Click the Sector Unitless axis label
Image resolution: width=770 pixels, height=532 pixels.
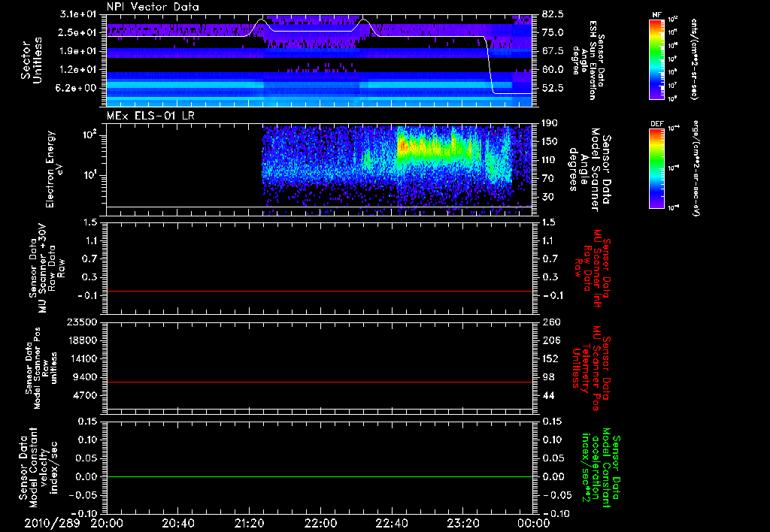(x=30, y=60)
